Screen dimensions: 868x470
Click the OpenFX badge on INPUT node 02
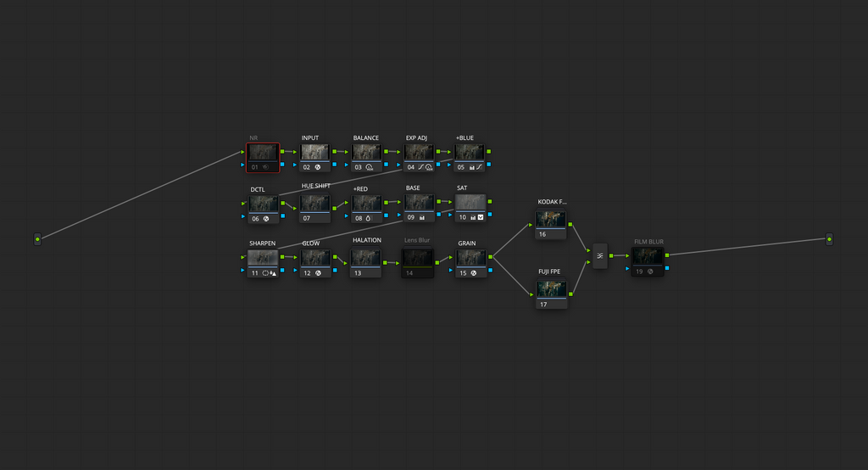[x=318, y=167]
